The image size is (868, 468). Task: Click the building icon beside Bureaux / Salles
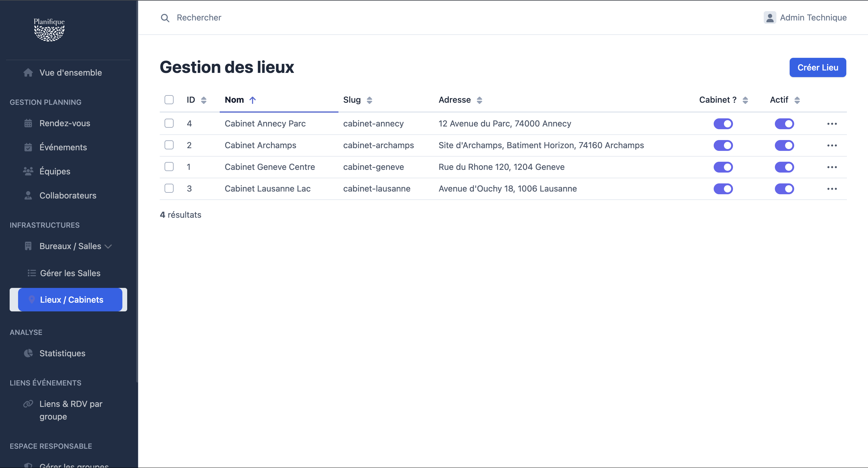tap(28, 246)
